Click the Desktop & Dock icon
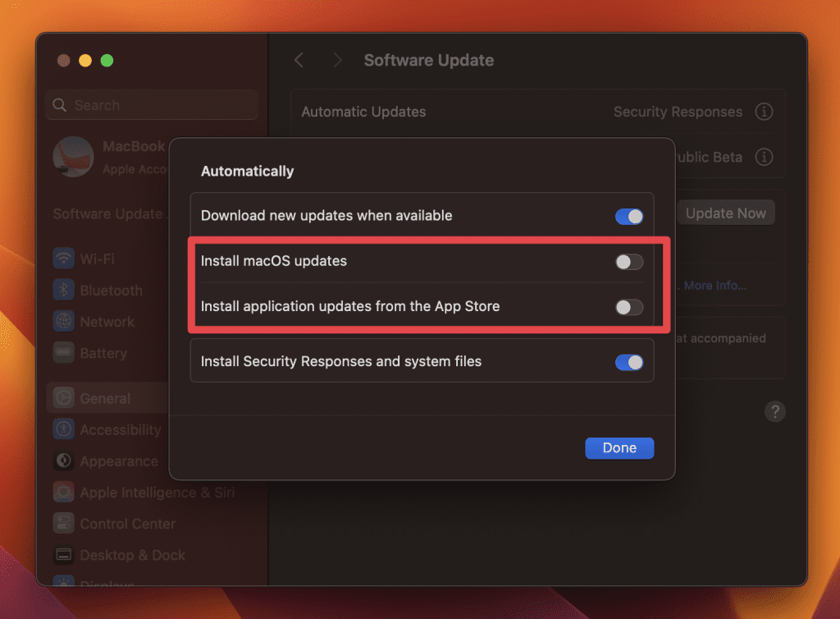This screenshot has height=619, width=840. [x=64, y=555]
